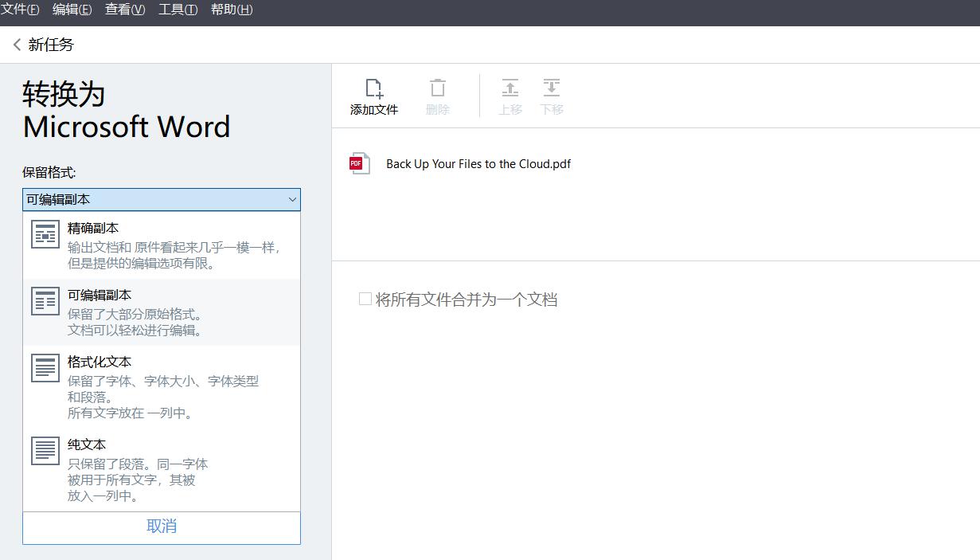
Task: Click the 纯文本 layout icon
Action: pos(45,451)
